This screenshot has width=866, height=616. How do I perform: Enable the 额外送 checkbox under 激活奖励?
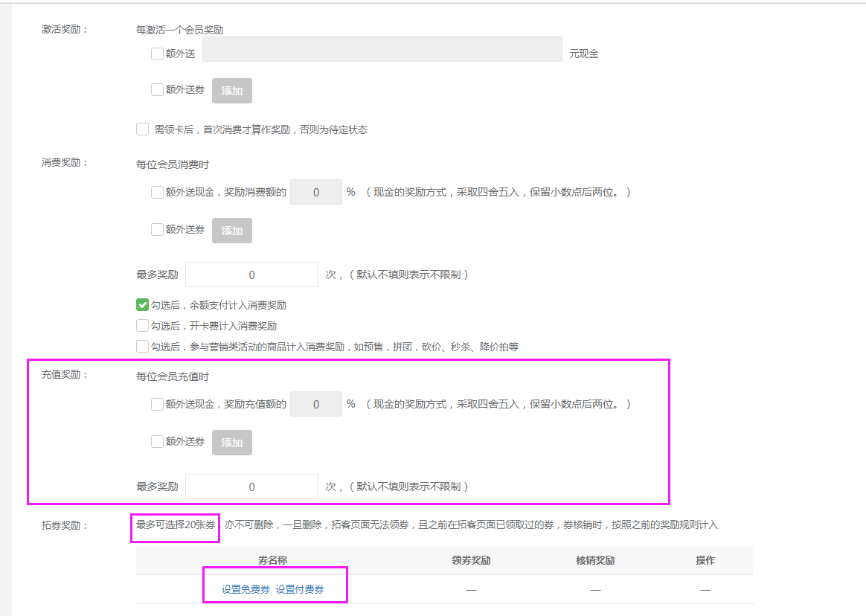(156, 53)
